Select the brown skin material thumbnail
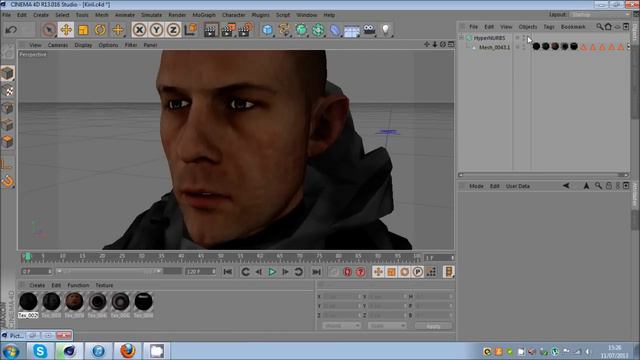This screenshot has height=360, width=640. pyautogui.click(x=75, y=302)
